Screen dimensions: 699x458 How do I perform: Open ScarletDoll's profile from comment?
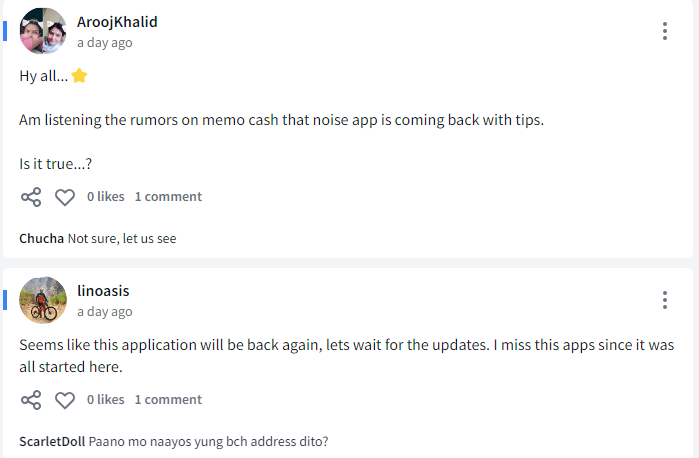tap(52, 441)
